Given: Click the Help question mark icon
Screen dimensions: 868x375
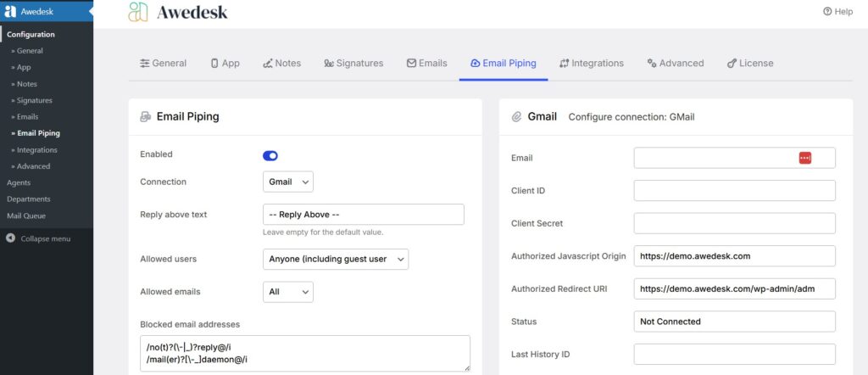Looking at the screenshot, I should click(828, 12).
